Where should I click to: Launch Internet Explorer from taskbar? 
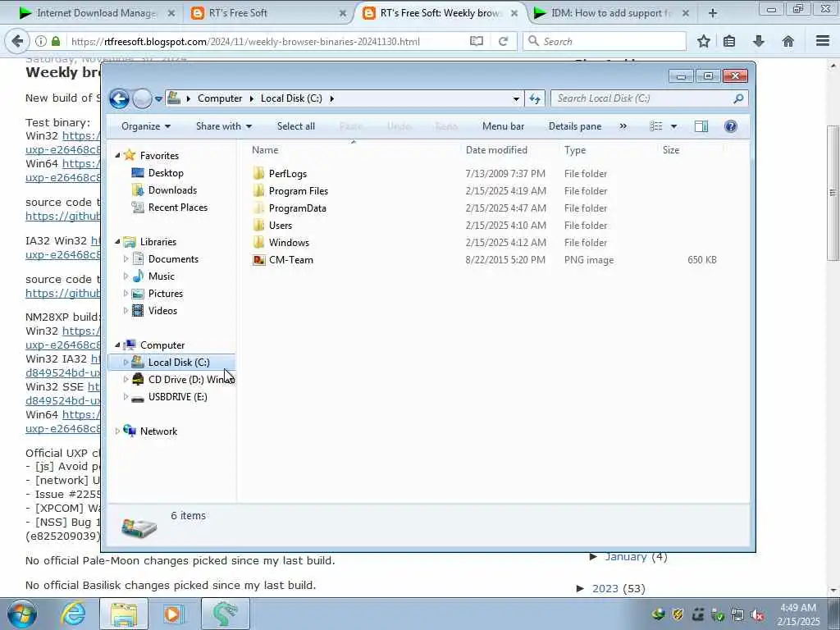click(x=73, y=614)
